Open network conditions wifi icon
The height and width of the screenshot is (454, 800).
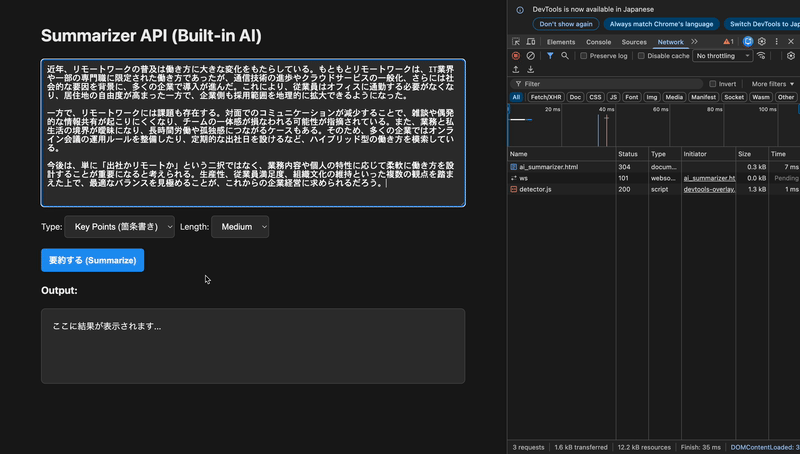[761, 56]
